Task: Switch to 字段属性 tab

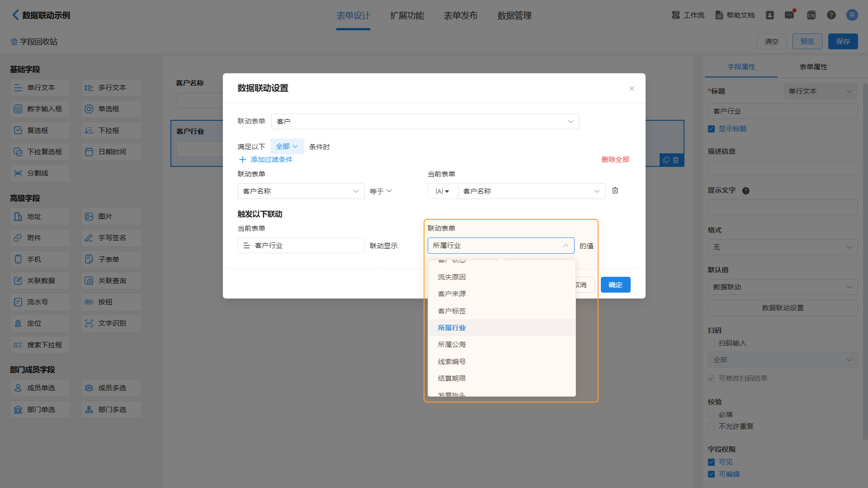Action: pos(741,67)
